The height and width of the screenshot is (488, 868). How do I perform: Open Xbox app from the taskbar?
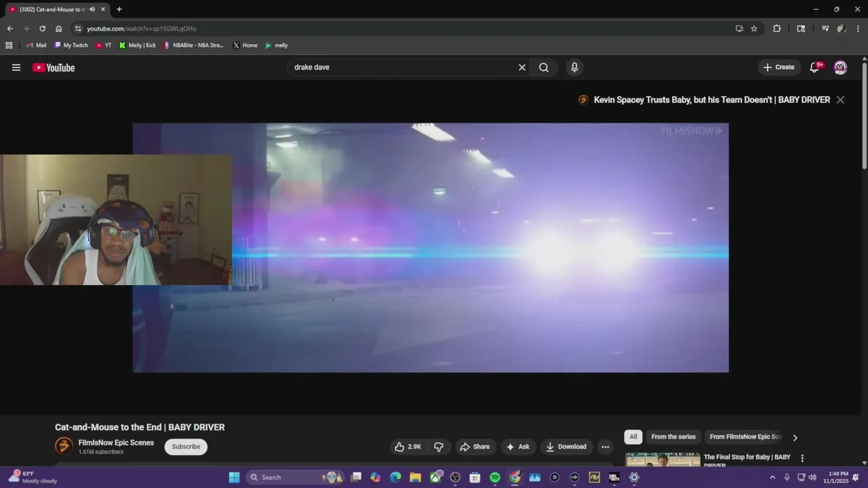pos(435,477)
